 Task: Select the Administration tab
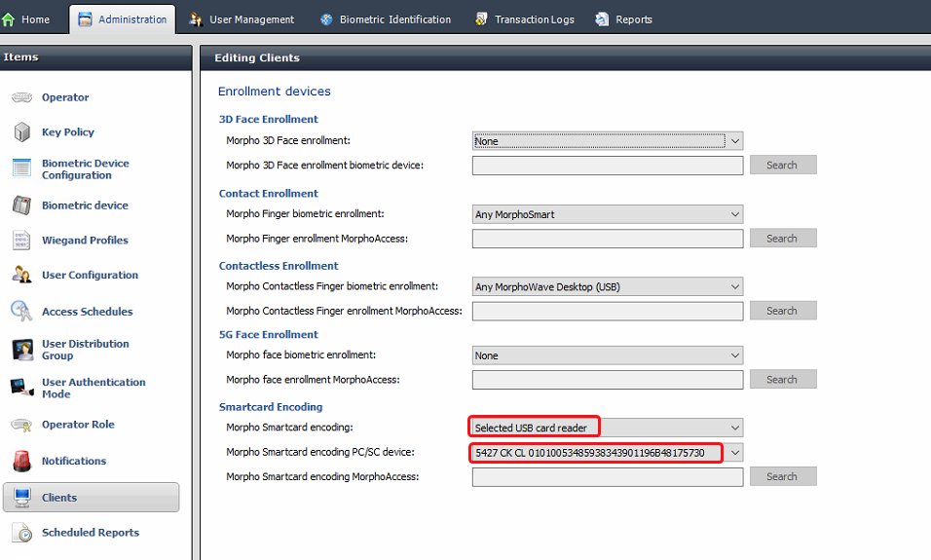pyautogui.click(x=123, y=19)
